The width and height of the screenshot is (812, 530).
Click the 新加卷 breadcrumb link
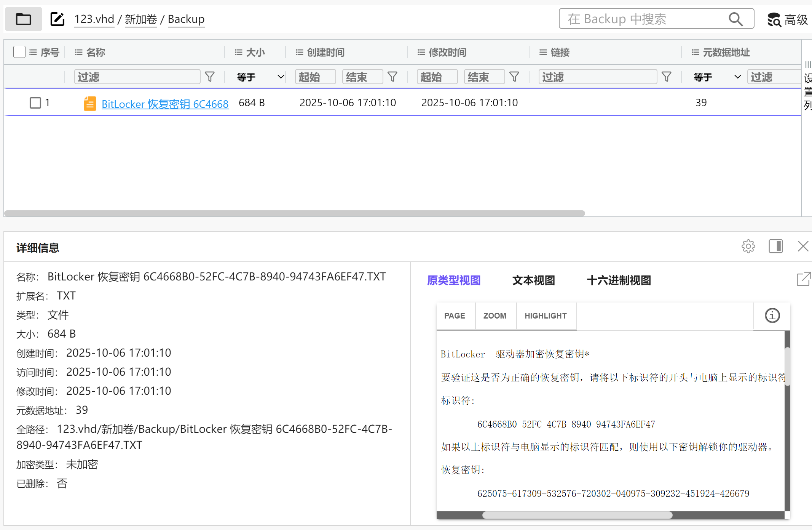[x=140, y=19]
